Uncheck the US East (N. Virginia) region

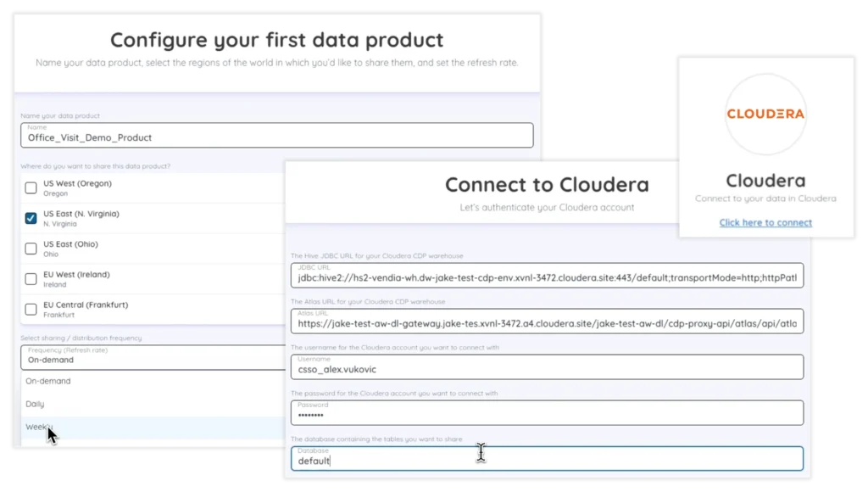31,218
